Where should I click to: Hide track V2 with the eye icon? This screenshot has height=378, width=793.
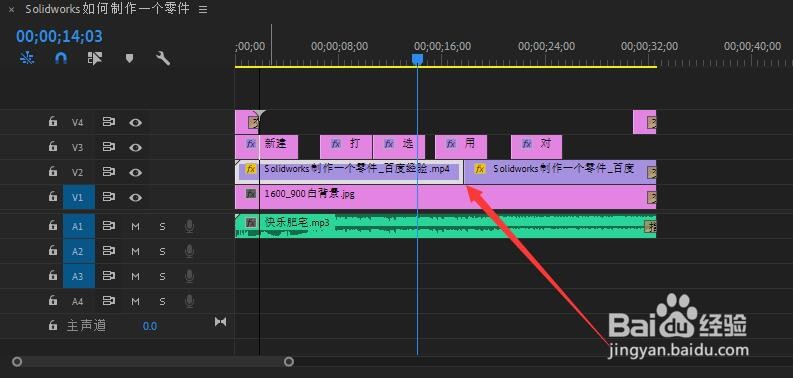[x=135, y=173]
